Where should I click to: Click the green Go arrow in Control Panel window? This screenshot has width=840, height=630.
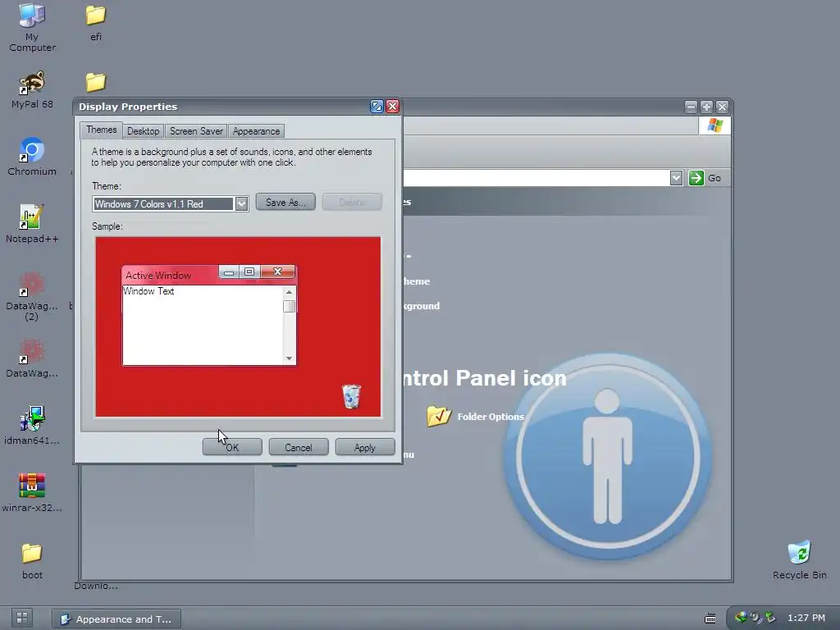coord(696,178)
